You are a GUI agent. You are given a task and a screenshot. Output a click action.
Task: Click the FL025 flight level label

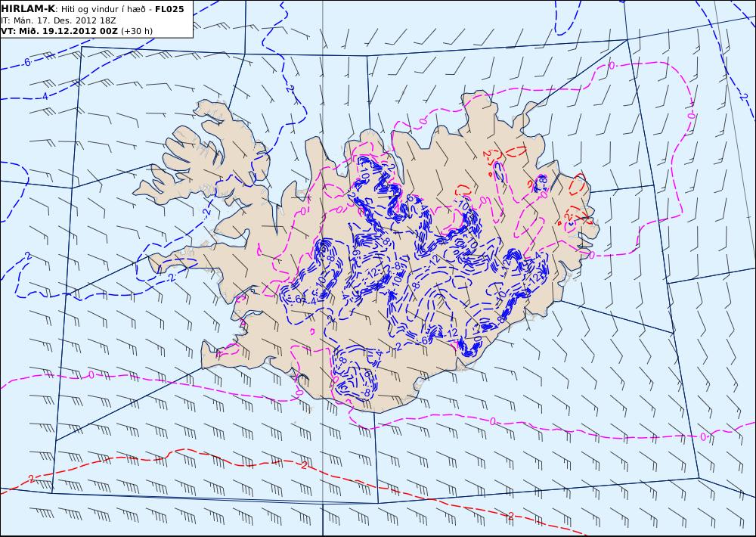169,9
